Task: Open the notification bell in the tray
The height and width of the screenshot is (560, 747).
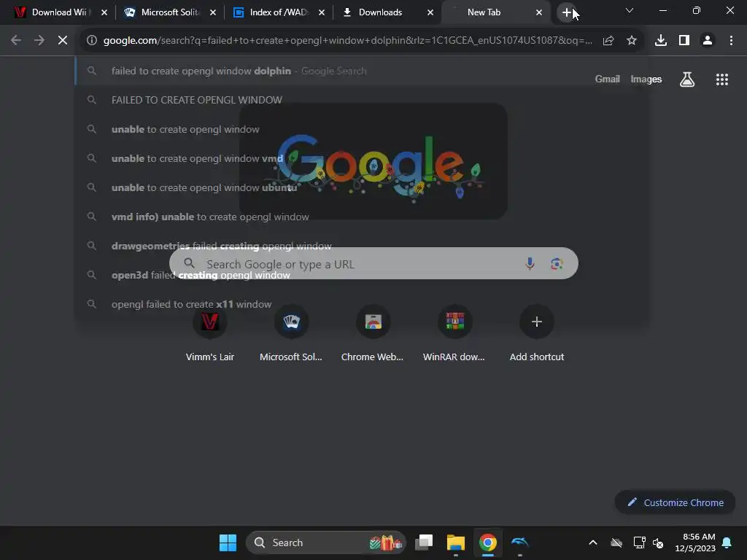Action: click(727, 542)
